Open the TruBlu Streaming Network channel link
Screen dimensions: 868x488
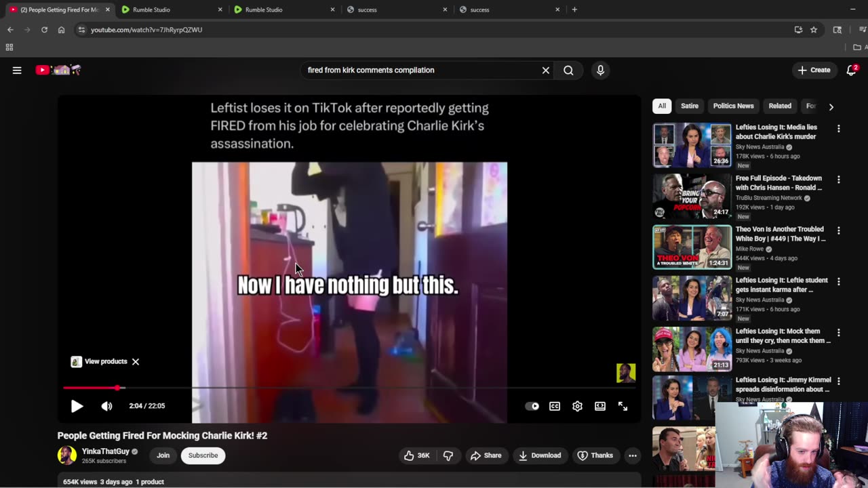(x=769, y=198)
